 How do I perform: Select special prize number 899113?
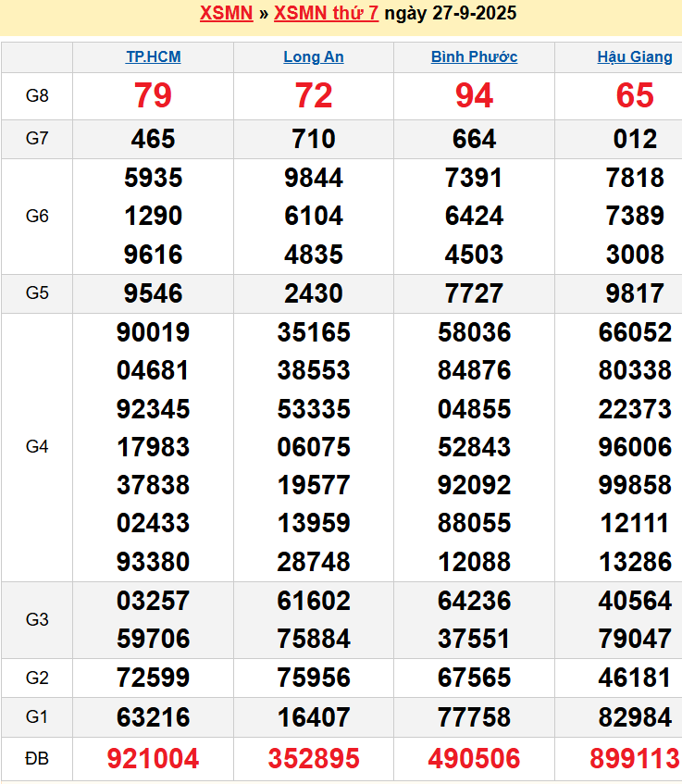coord(635,759)
